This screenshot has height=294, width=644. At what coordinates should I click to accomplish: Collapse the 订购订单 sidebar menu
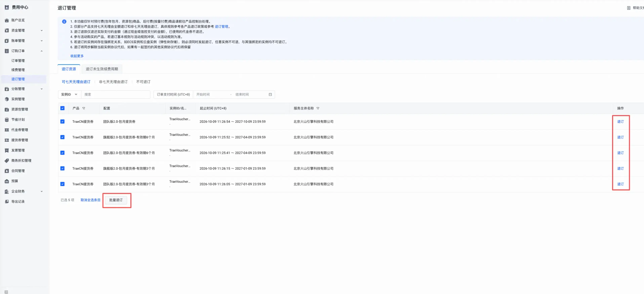42,51
